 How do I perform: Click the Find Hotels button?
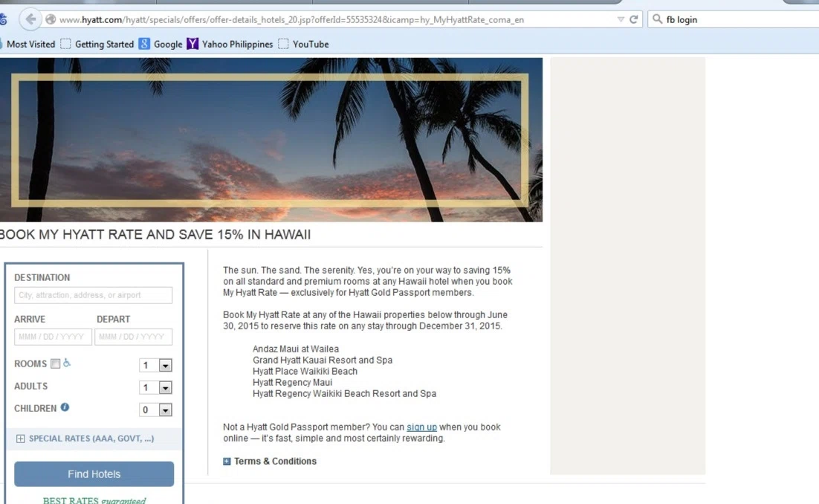[x=94, y=474]
